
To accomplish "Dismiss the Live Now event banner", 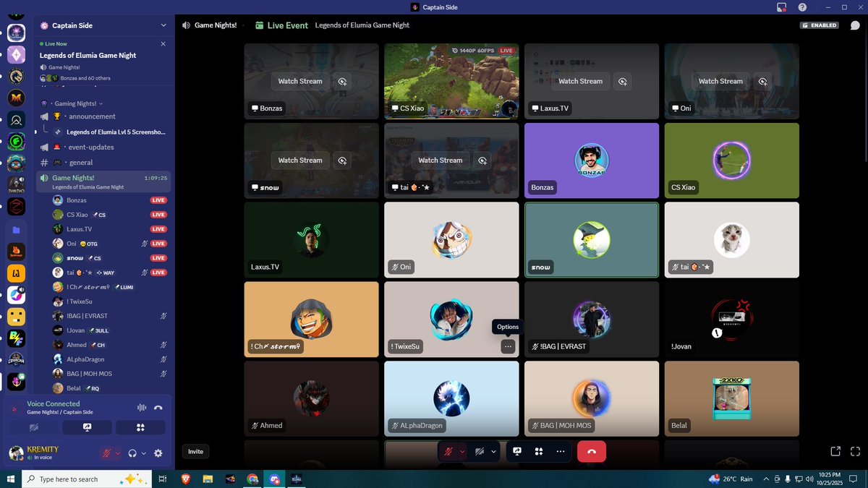I will [163, 43].
